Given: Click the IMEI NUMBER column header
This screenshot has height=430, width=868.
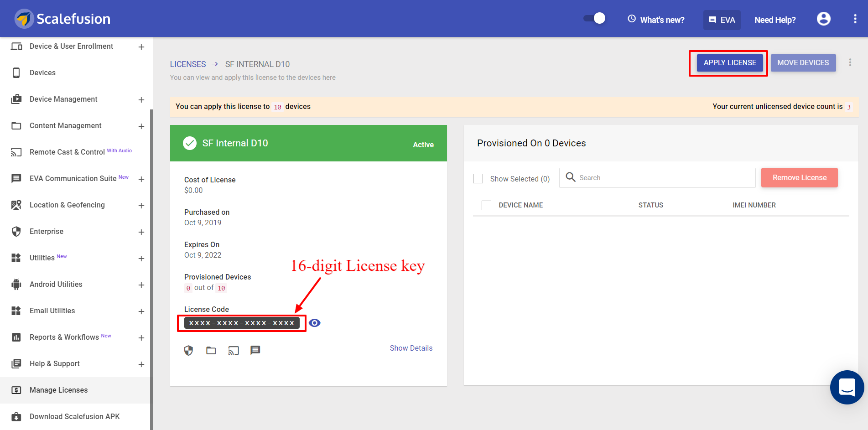Looking at the screenshot, I should (754, 205).
